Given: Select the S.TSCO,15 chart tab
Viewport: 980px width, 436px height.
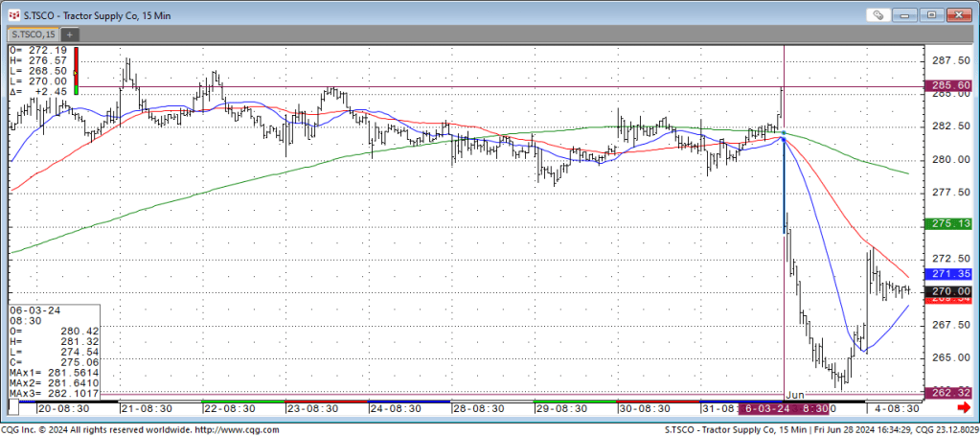Looking at the screenshot, I should point(33,34).
